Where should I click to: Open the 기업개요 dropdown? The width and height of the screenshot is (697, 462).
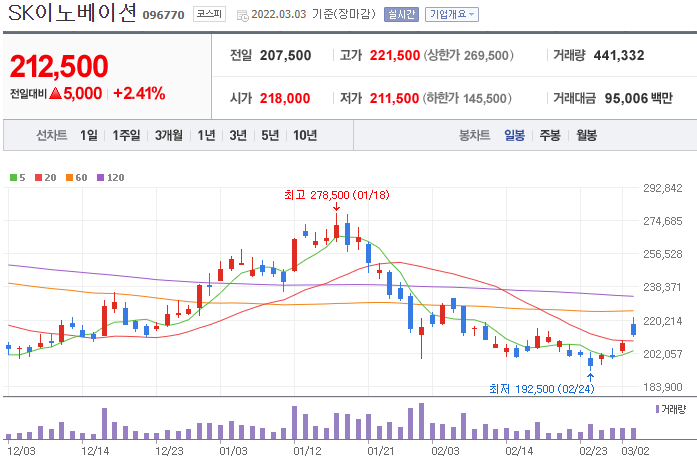[x=452, y=15]
